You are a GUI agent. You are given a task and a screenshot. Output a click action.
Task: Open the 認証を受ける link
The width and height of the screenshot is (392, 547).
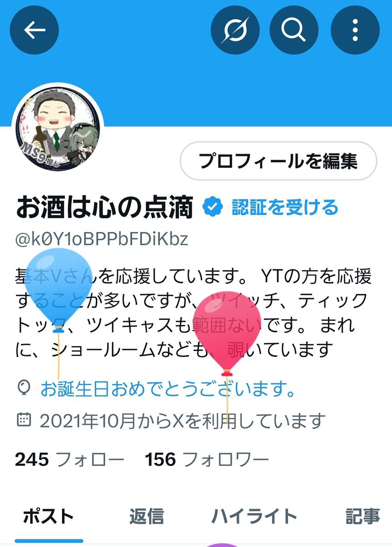(x=285, y=207)
